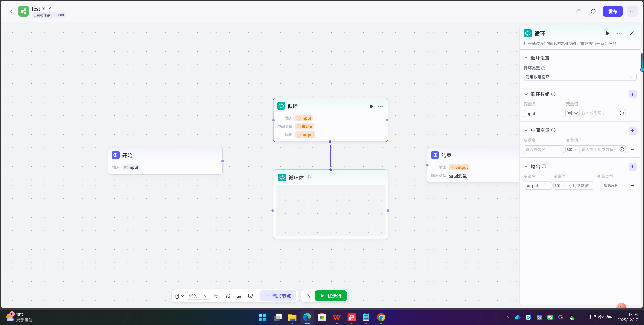Click the 试运行 test run button
This screenshot has width=644, height=325.
[x=331, y=296]
